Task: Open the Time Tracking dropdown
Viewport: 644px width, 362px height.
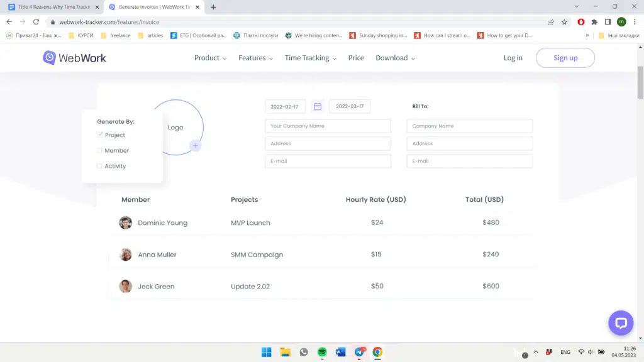Action: coord(310,58)
